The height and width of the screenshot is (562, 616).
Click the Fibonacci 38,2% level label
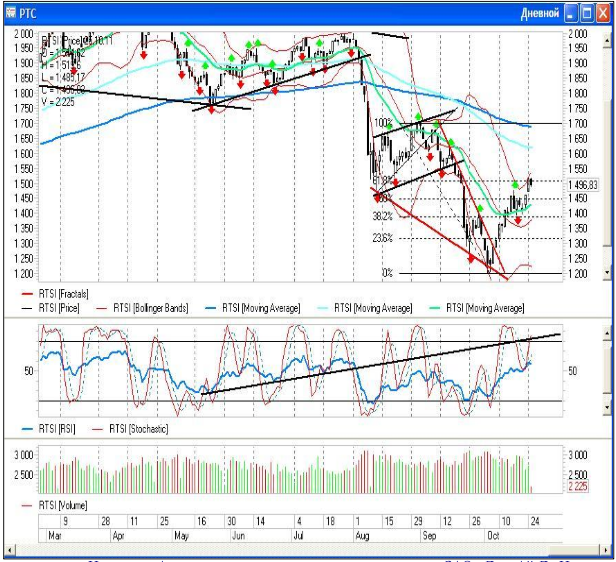pos(382,216)
